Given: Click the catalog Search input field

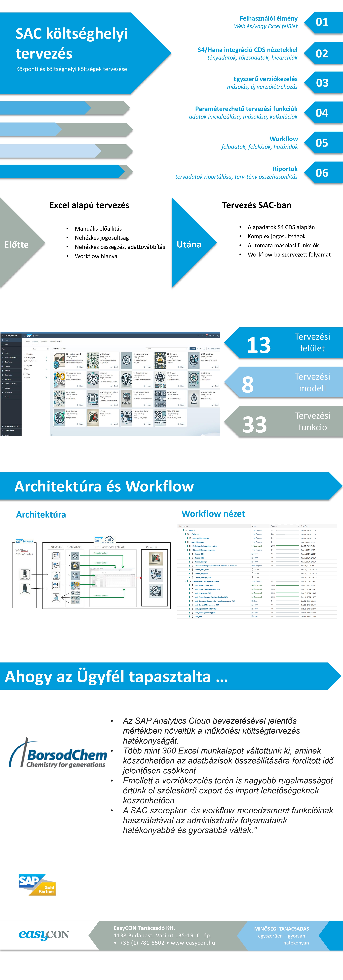Looking at the screenshot, I should tap(166, 348).
